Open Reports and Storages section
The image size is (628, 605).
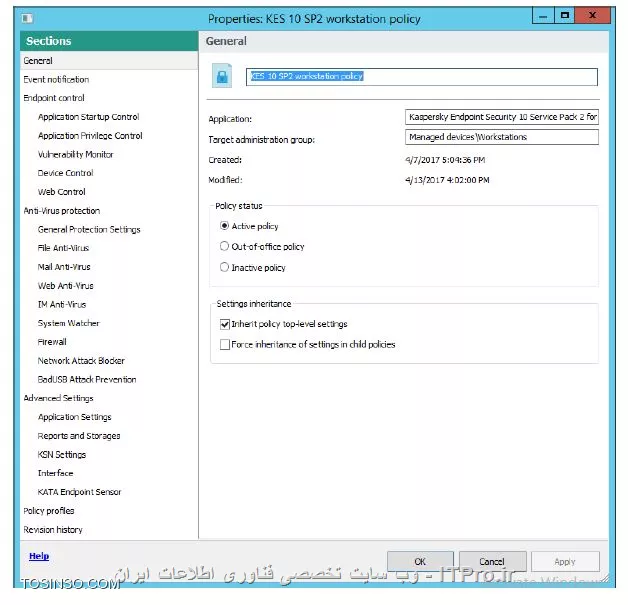coord(79,436)
